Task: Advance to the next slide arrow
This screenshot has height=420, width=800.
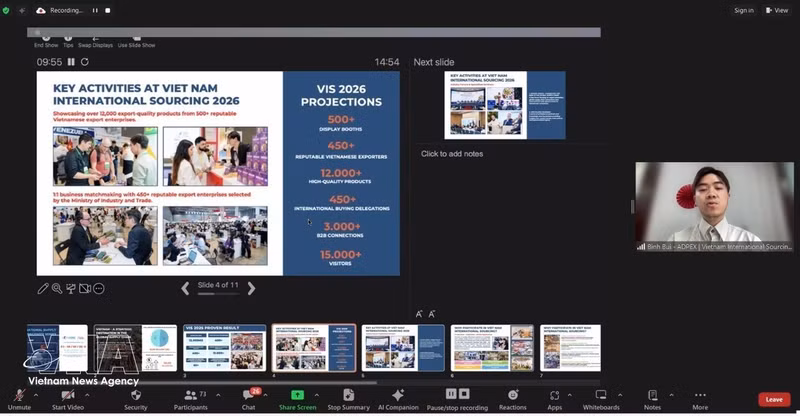Action: click(x=251, y=288)
